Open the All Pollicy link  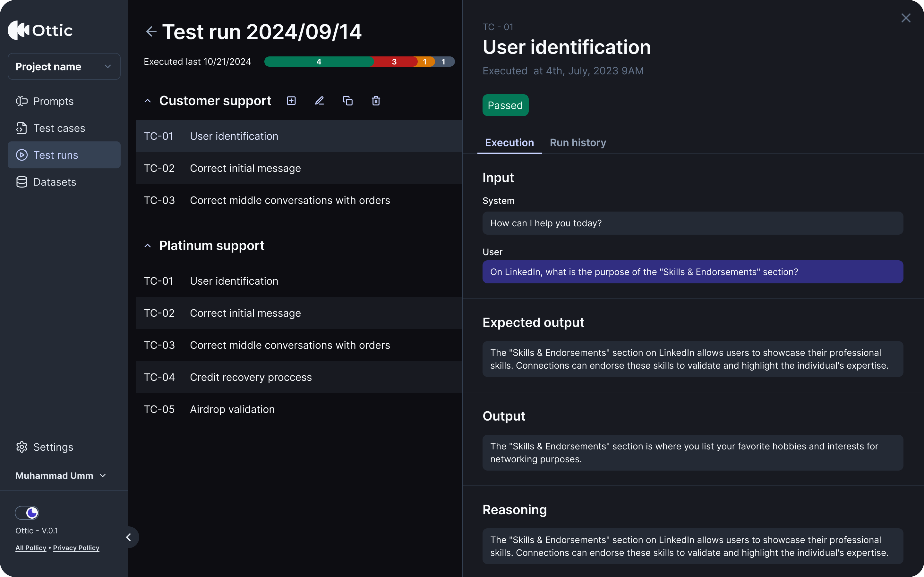30,548
